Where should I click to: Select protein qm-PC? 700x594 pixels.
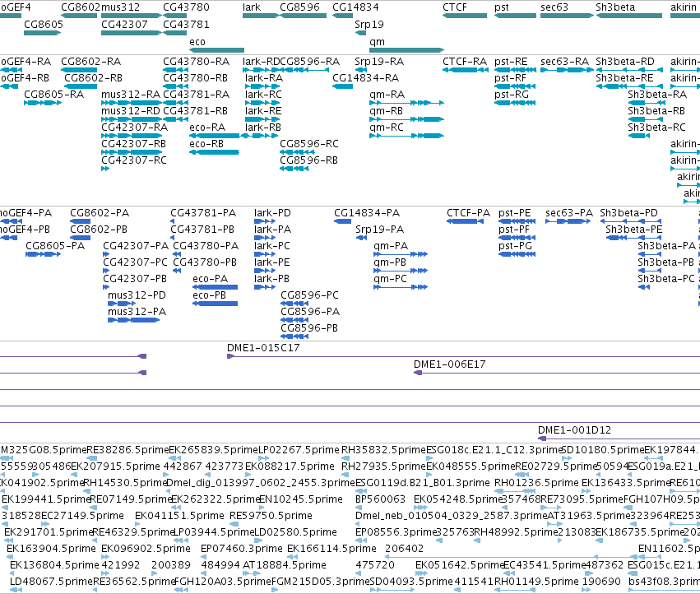(x=401, y=287)
